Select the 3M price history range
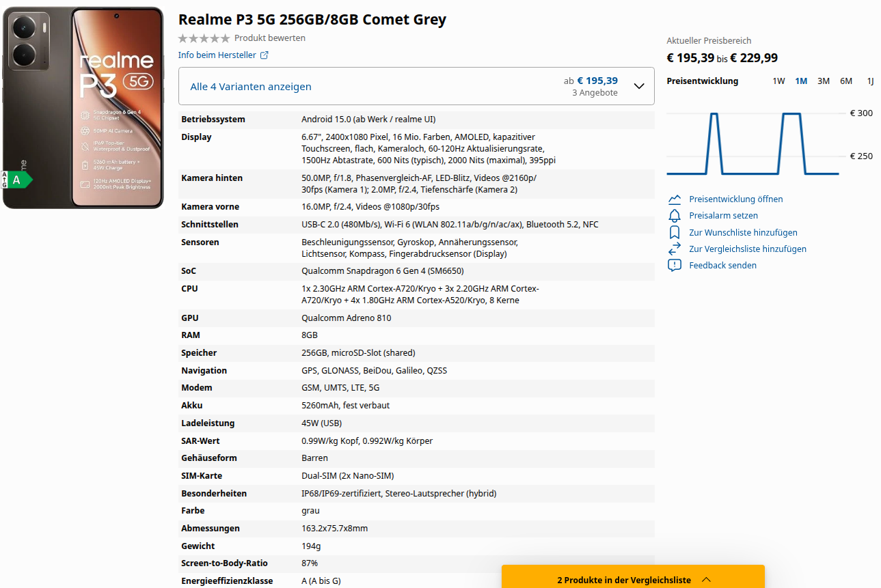 point(824,81)
